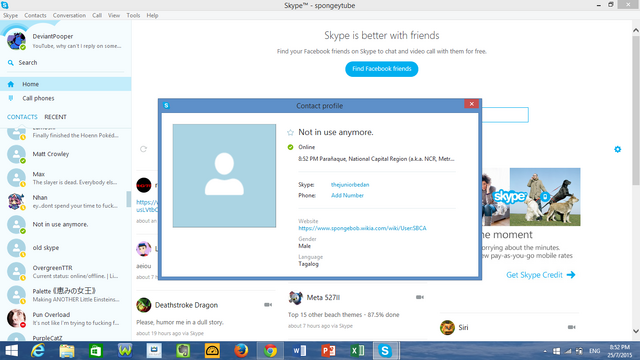640x360 pixels.
Task: Click Deathstroke Dragon avatar in feed
Action: tap(144, 305)
